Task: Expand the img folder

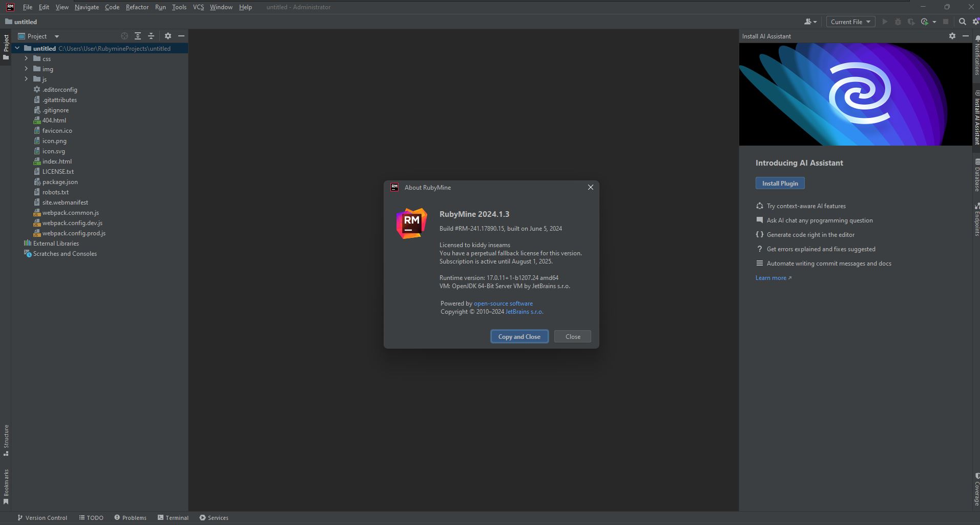Action: click(26, 69)
